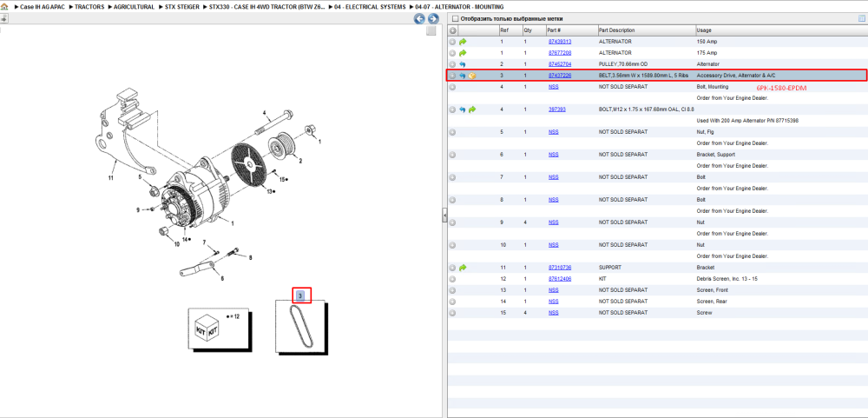Screen dimensions: 868x418
Task: Click callout number 11 on the diagram
Action: tap(111, 178)
